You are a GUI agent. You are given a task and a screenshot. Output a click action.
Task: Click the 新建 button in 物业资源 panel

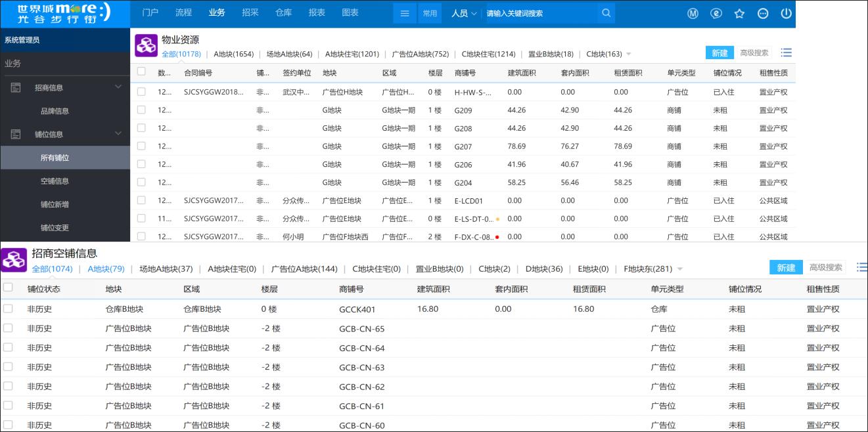click(720, 53)
